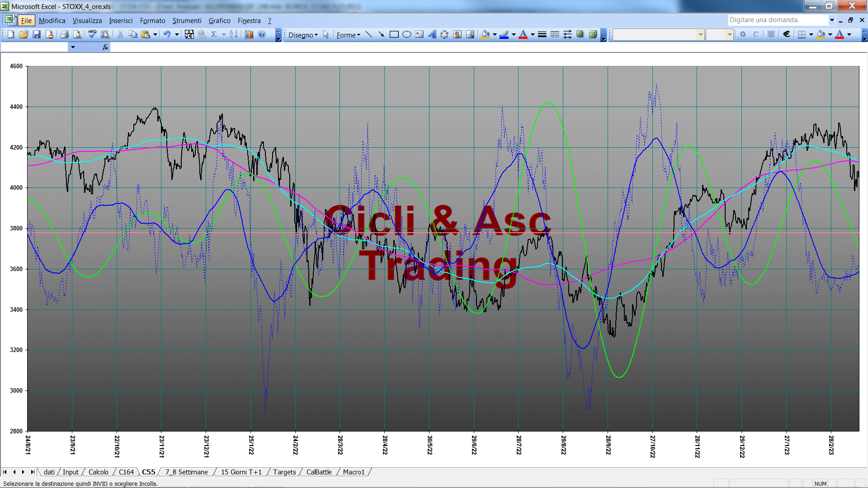Click the Drawing toolbar Line Color brush

point(504,34)
